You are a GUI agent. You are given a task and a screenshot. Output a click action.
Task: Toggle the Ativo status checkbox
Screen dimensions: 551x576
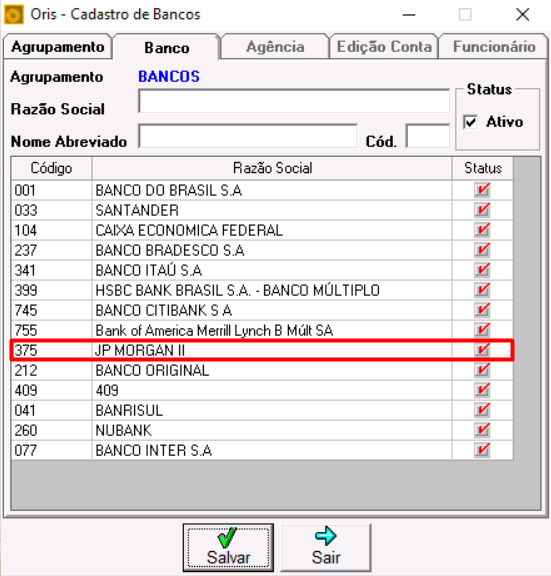click(470, 122)
